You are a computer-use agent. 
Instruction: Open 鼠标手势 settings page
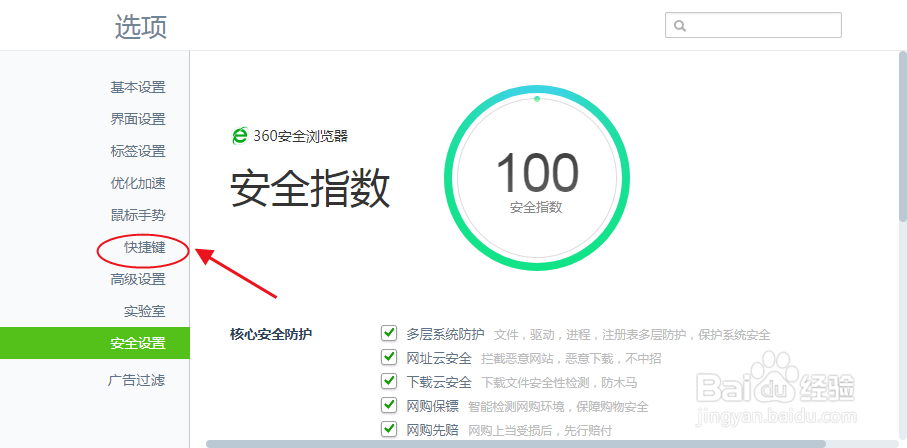coord(138,215)
